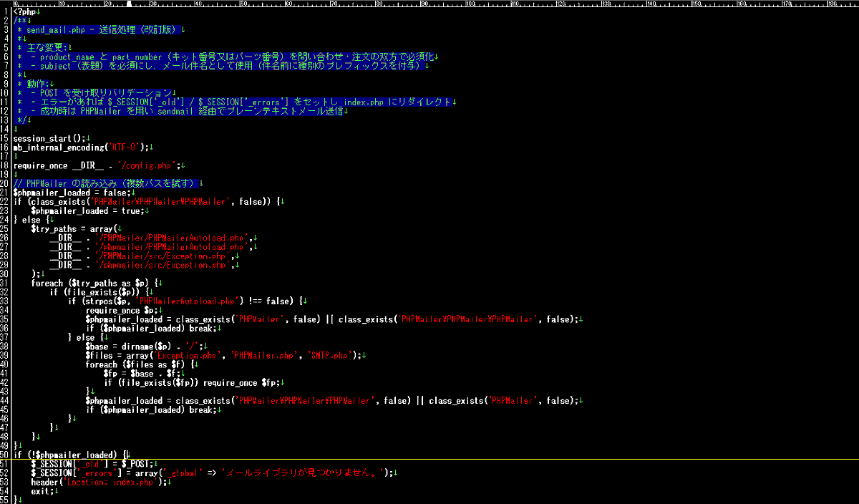This screenshot has height=504, width=859.
Task: Click the comment mentioning product_name and part_number
Action: click(225, 57)
